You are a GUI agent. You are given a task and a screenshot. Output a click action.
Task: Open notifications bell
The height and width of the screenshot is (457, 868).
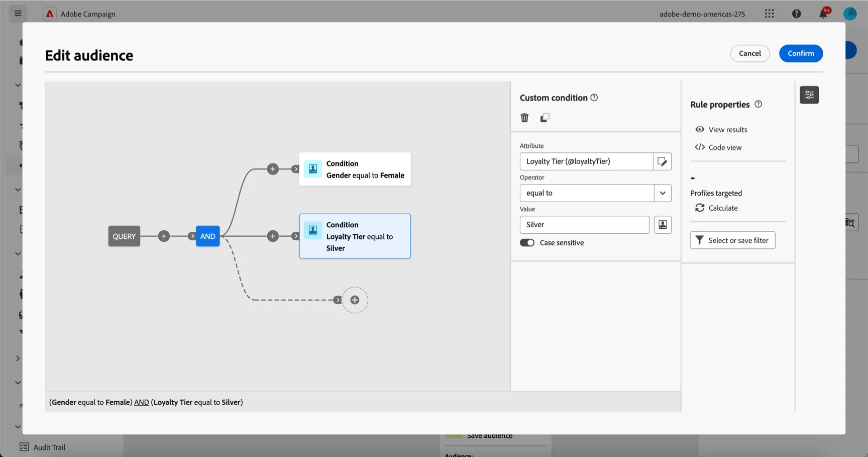[823, 14]
